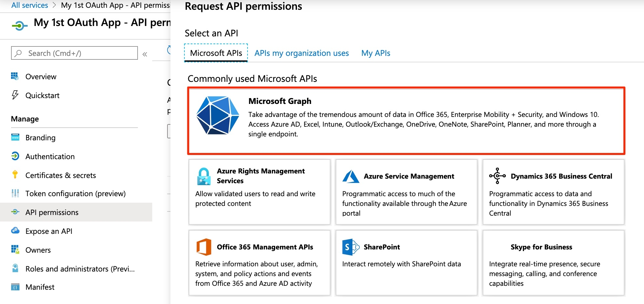This screenshot has width=644, height=304.
Task: Click the Certificates & secrets key icon
Action: point(15,175)
